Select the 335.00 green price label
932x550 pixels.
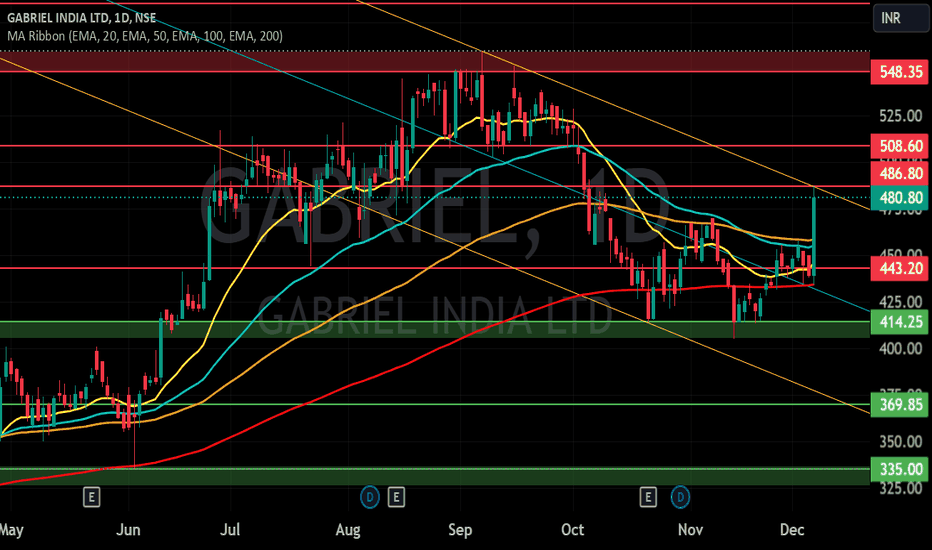899,469
